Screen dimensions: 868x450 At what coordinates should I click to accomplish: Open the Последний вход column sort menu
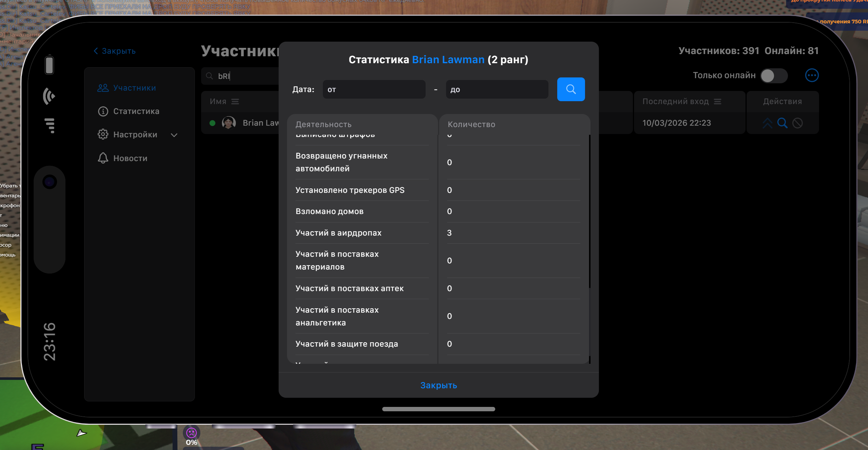tap(717, 102)
